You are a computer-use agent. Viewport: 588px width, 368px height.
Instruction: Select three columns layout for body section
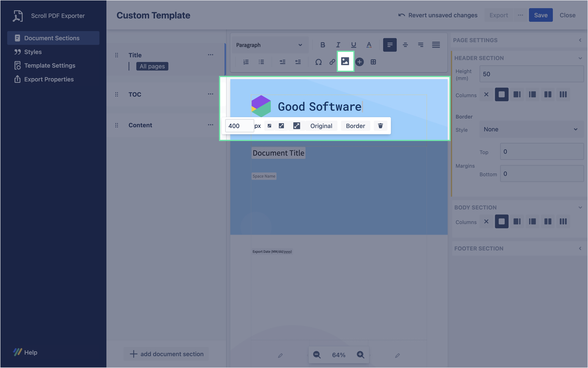click(x=563, y=221)
